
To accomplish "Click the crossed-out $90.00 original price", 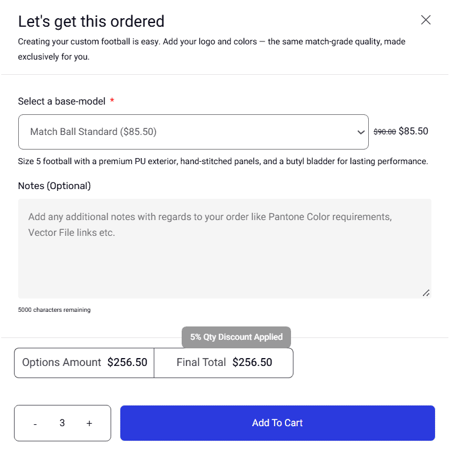I will [x=385, y=132].
